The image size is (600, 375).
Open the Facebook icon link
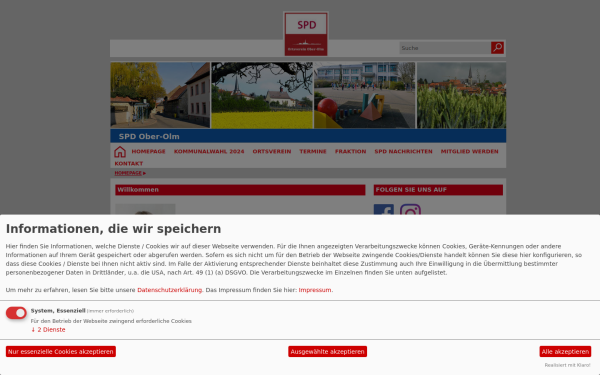point(383,209)
